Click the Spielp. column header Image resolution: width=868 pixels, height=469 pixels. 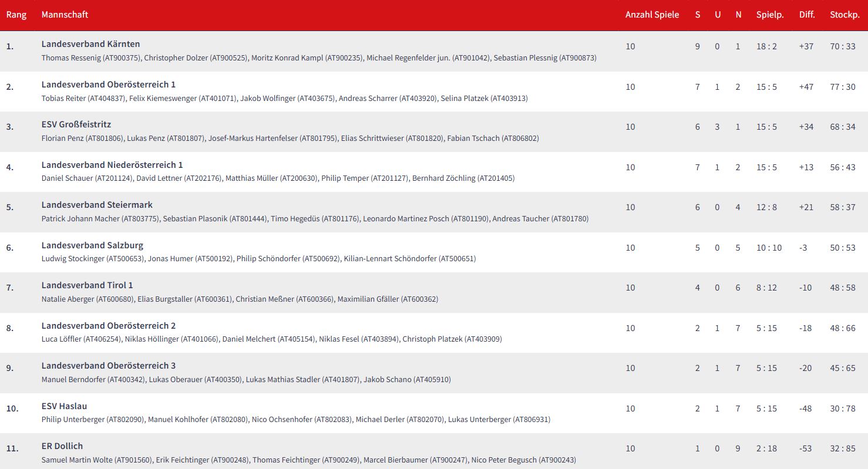769,15
